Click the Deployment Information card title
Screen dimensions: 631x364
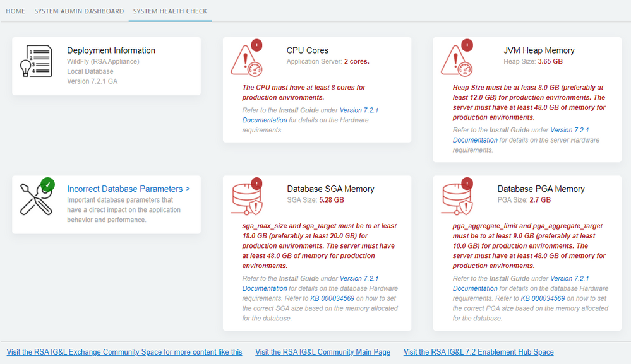pyautogui.click(x=111, y=50)
